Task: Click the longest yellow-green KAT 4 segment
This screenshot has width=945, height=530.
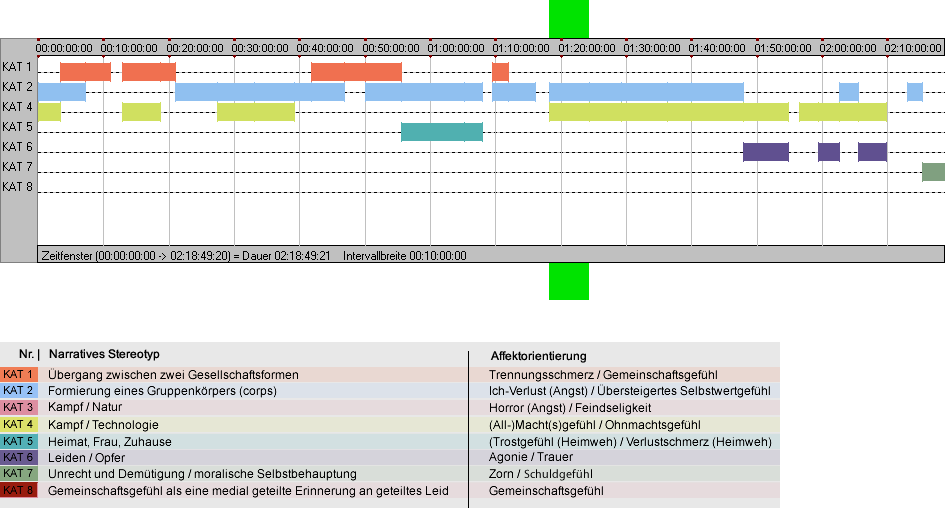Action: (x=669, y=112)
